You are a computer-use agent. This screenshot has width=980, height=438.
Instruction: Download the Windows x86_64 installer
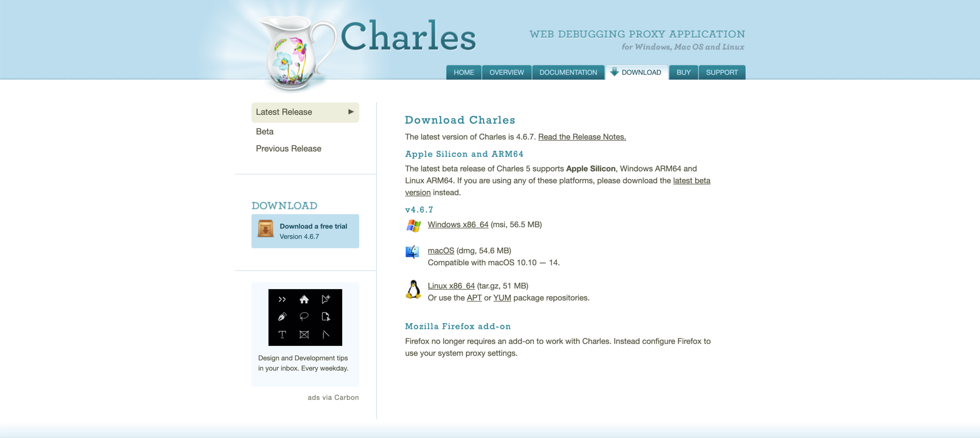pos(457,224)
